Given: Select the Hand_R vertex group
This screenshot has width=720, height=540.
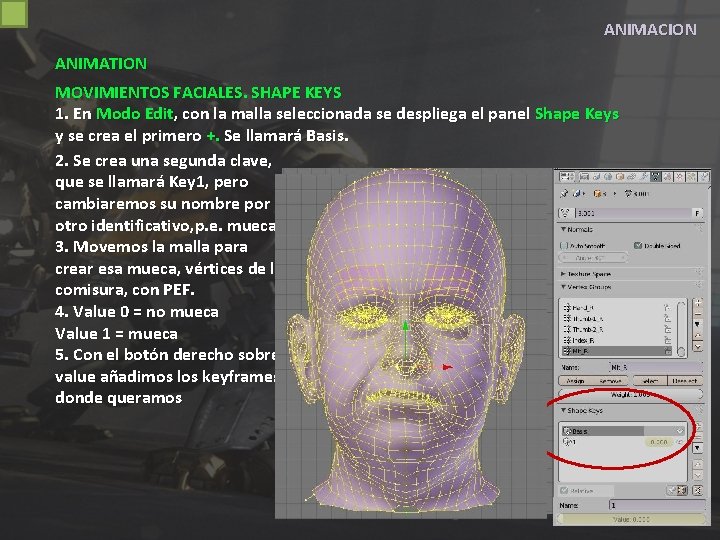Looking at the screenshot, I should point(617,308).
